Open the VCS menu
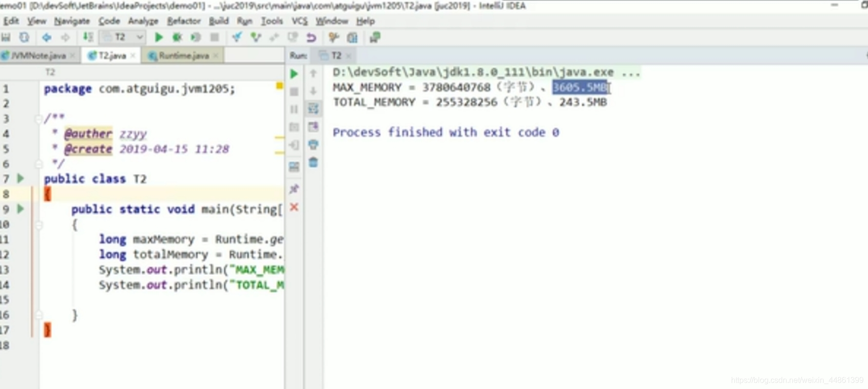The width and height of the screenshot is (868, 389). point(300,21)
